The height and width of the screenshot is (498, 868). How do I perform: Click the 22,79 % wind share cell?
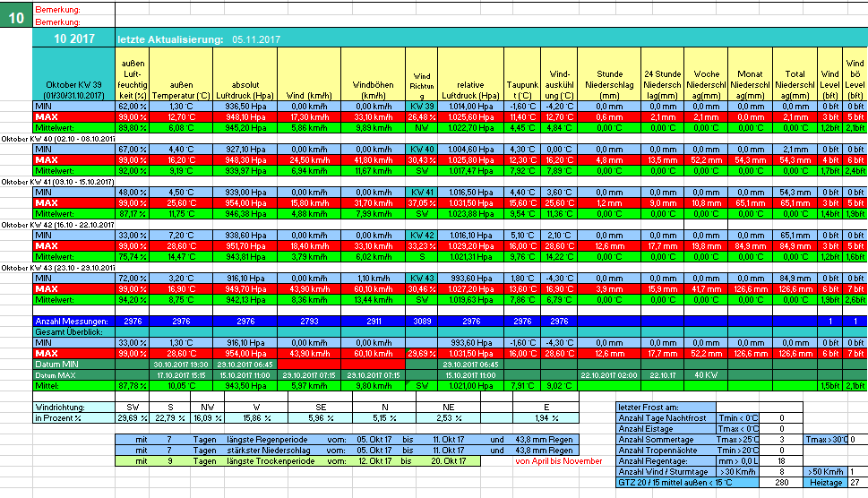[x=170, y=417]
